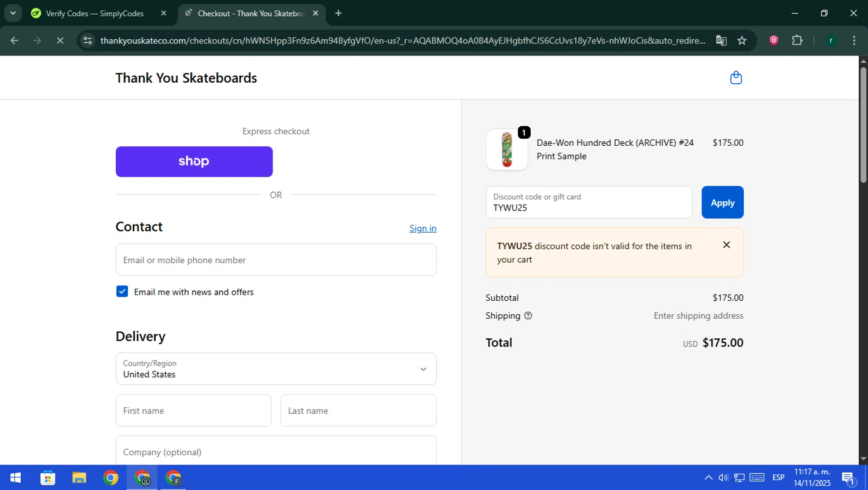
Task: Open the Extensions puzzle icon
Action: point(797,40)
